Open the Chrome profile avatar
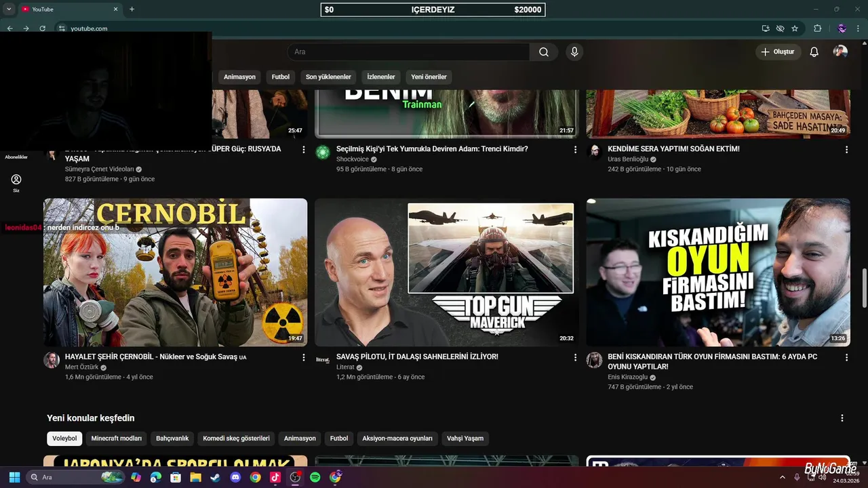 [842, 28]
